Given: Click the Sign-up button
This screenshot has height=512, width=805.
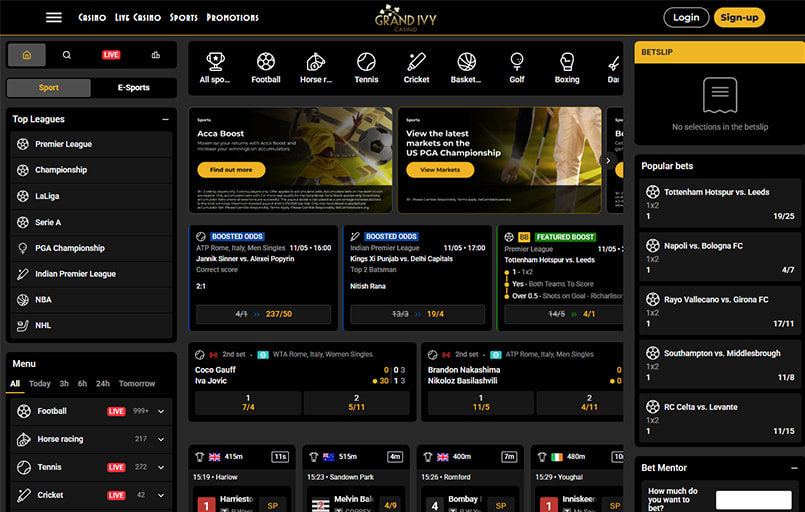Looking at the screenshot, I should [x=739, y=17].
